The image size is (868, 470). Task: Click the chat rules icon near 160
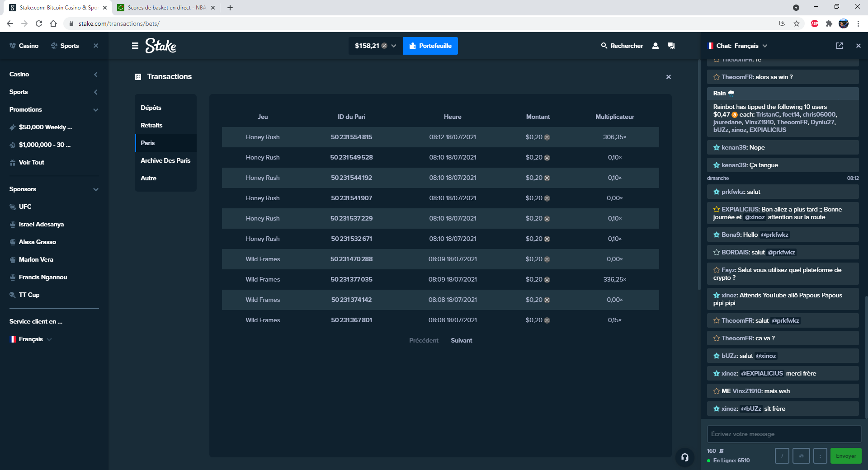pos(722,451)
